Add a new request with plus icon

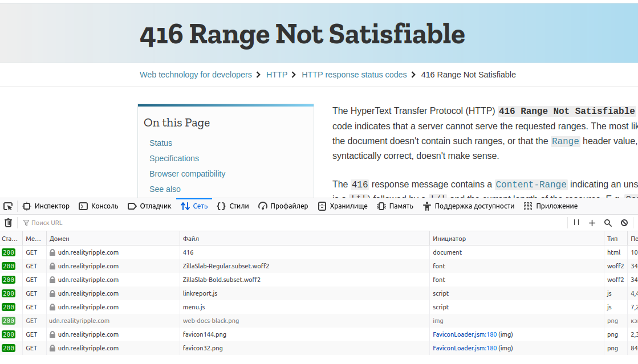coord(592,223)
